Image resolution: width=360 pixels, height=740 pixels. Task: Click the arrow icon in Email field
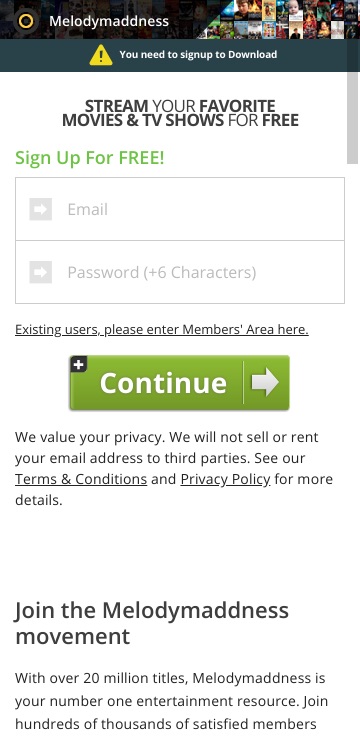pyautogui.click(x=41, y=209)
